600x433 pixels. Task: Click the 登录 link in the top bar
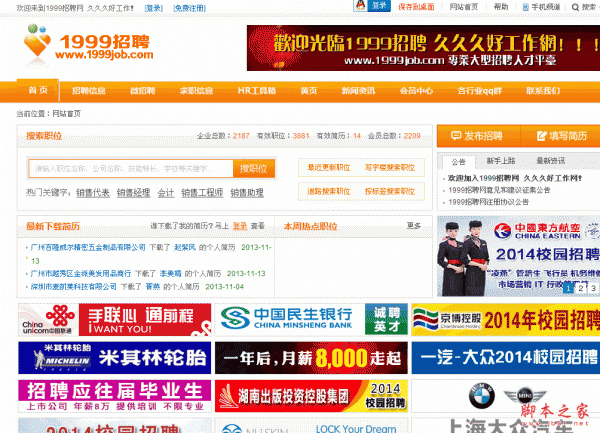coord(154,8)
